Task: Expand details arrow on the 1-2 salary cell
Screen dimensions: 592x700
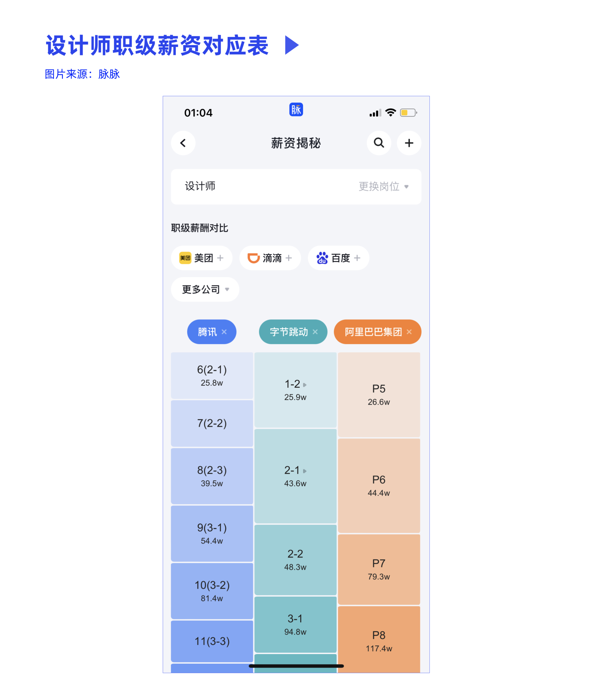Action: coord(305,385)
